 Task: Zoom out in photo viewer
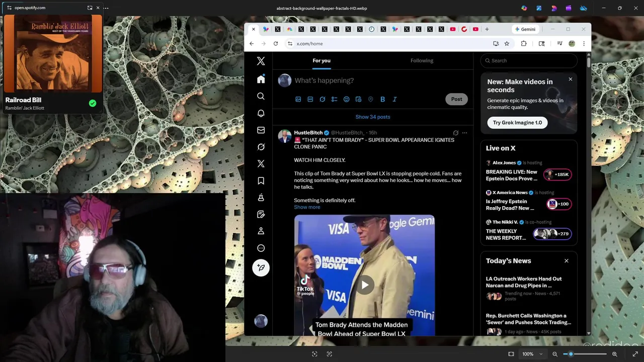click(555, 354)
